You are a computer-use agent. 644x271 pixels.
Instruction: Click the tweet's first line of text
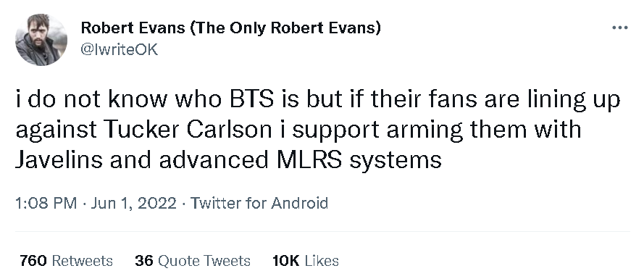coord(317,101)
